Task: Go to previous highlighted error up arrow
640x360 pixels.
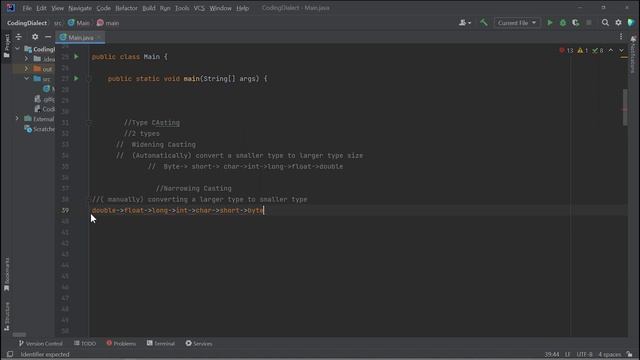Action: (x=611, y=50)
